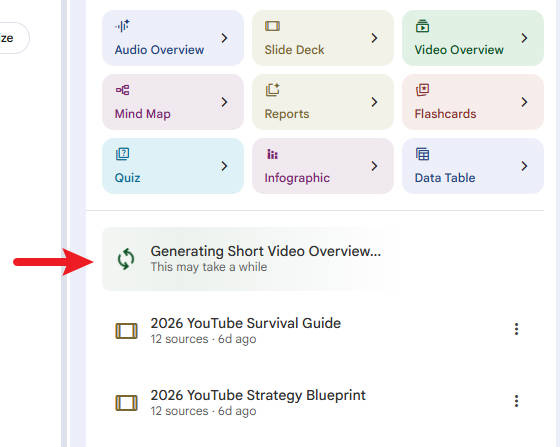Click the Flashcards icon

(422, 90)
